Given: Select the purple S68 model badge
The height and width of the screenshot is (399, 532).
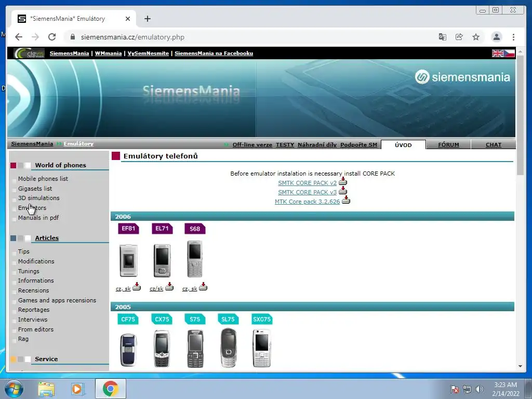Looking at the screenshot, I should pos(195,229).
